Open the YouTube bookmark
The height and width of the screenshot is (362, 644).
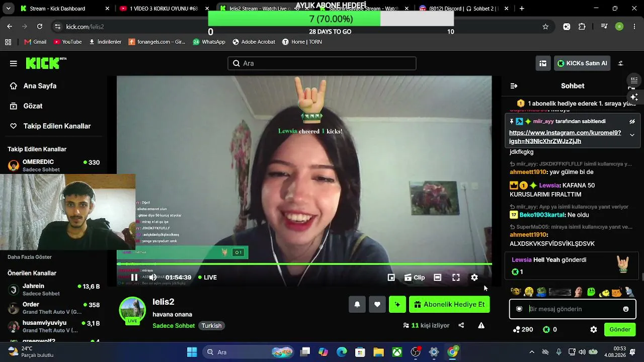click(67, 42)
